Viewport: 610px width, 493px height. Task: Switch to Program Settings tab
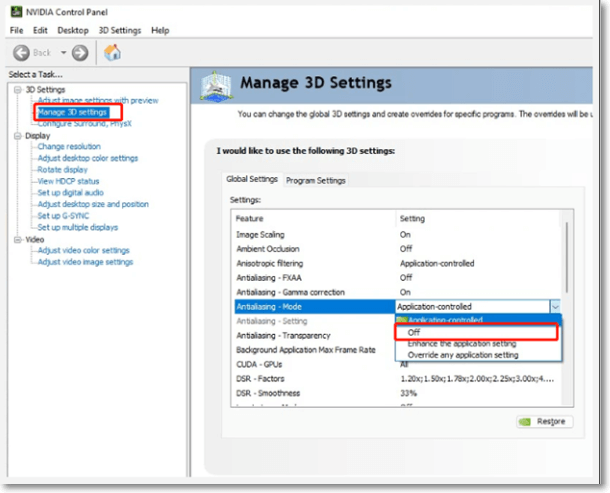316,181
